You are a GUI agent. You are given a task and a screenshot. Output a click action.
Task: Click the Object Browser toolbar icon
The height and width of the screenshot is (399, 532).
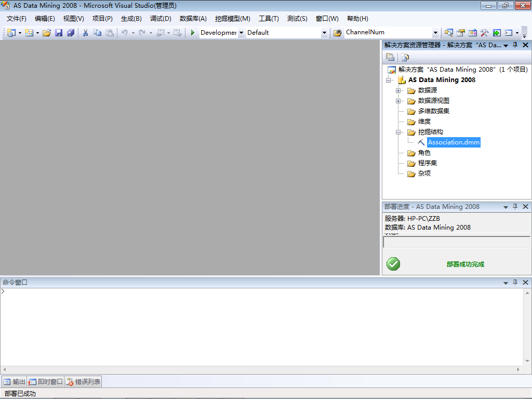[473, 33]
